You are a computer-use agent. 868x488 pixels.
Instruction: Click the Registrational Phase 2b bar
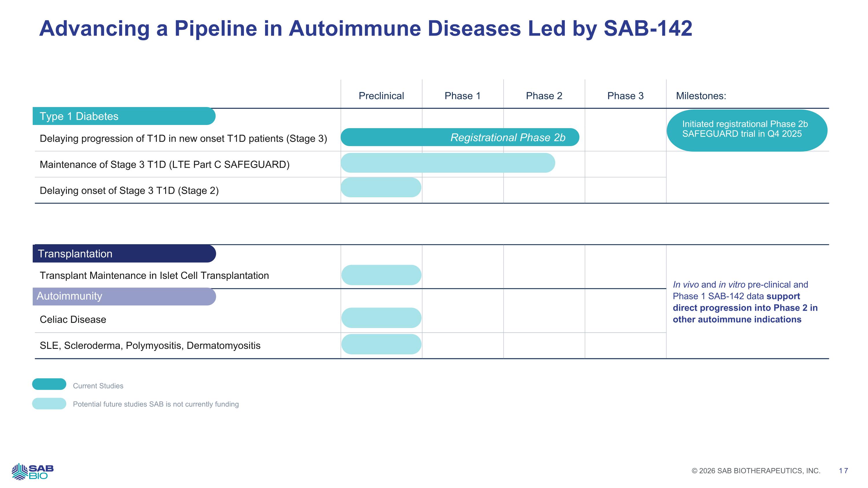coord(460,137)
